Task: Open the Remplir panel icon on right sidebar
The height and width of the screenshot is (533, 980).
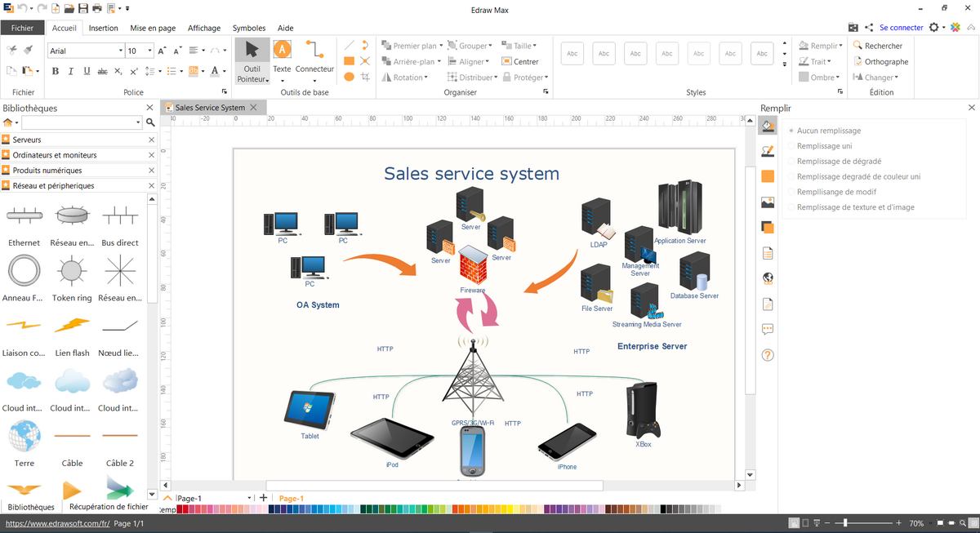Action: (x=768, y=127)
